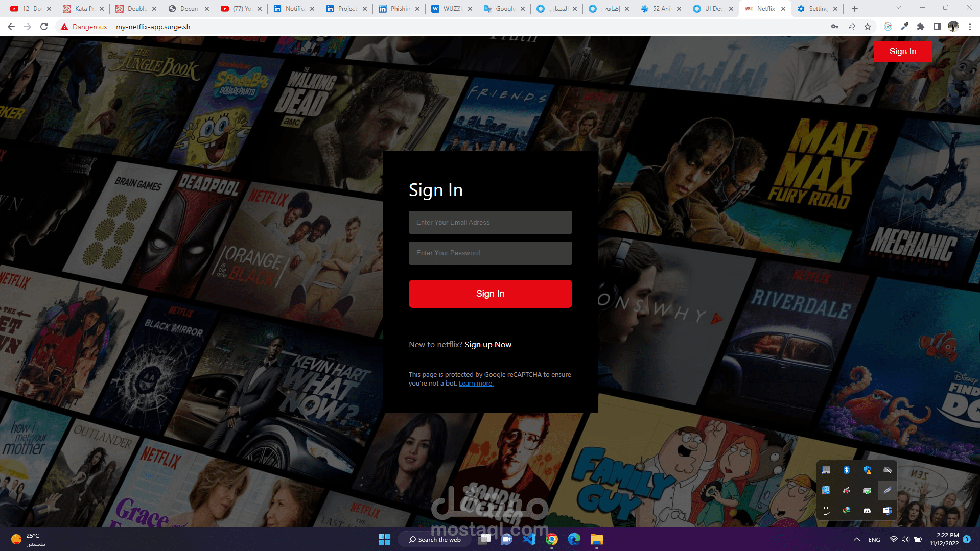The image size is (980, 551).
Task: Reload the page with the refresh icon
Action: pyautogui.click(x=44, y=27)
